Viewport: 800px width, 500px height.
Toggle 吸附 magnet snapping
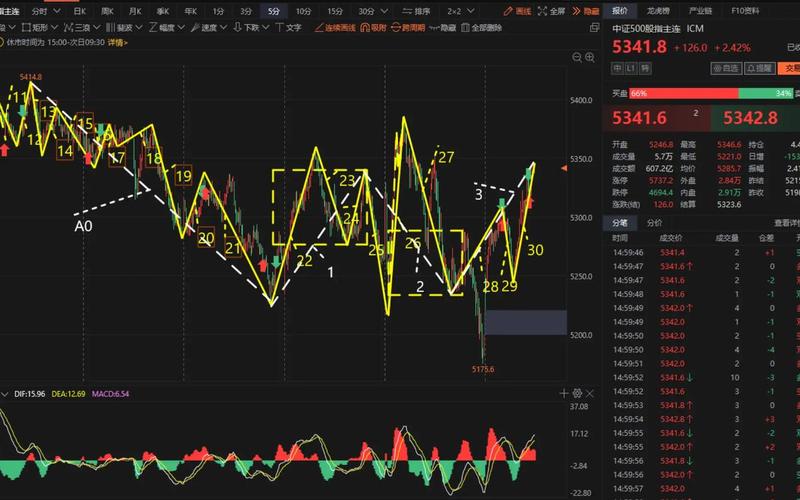pos(373,28)
